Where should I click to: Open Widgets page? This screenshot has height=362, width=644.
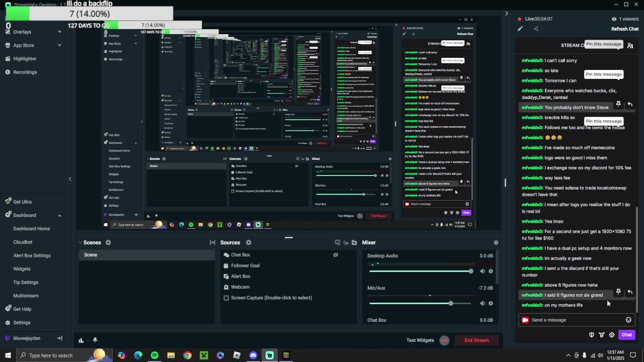tap(22, 269)
